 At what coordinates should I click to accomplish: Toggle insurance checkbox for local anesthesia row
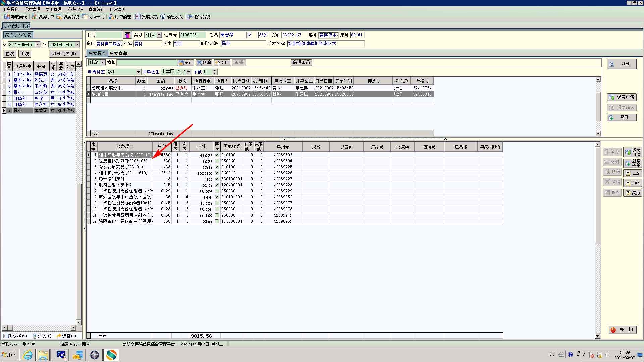tap(217, 179)
